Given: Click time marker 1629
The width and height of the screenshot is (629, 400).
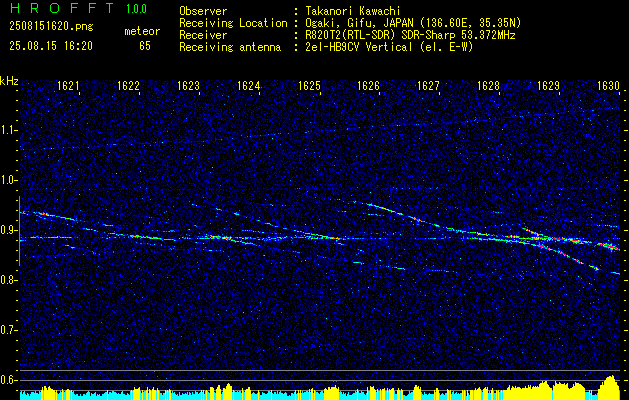Looking at the screenshot, I should pyautogui.click(x=548, y=86).
